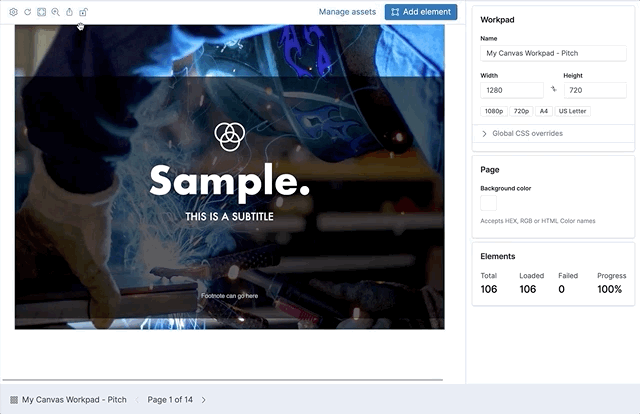Enter fullscreen mode via toolbar icon
The image size is (640, 414).
click(41, 12)
